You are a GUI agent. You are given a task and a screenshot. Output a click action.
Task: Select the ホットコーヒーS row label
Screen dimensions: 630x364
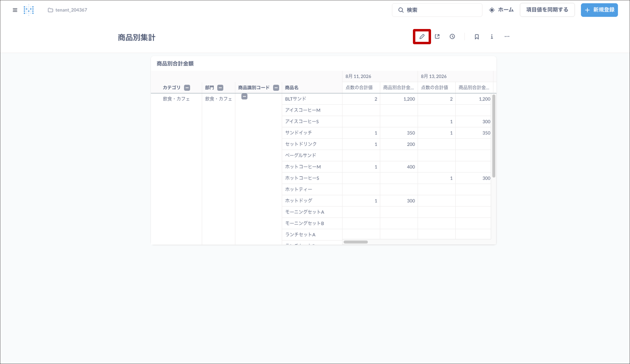click(302, 178)
